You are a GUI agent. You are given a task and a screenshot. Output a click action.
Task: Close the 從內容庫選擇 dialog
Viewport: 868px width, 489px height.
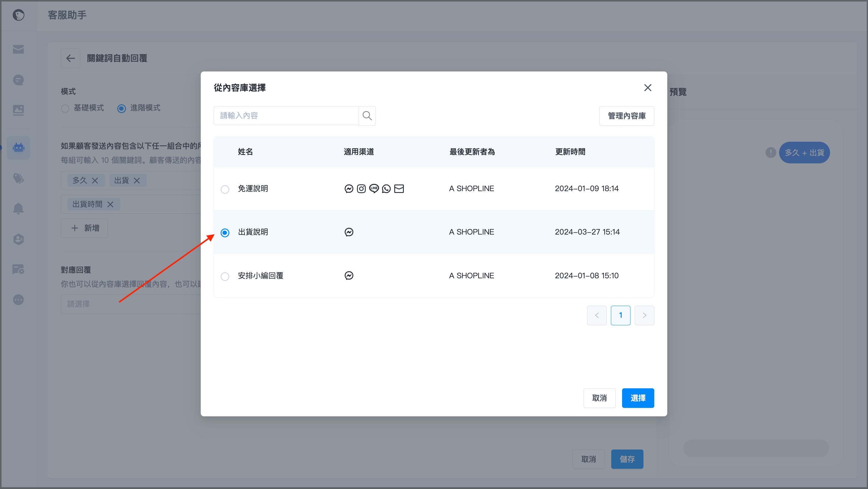point(647,88)
